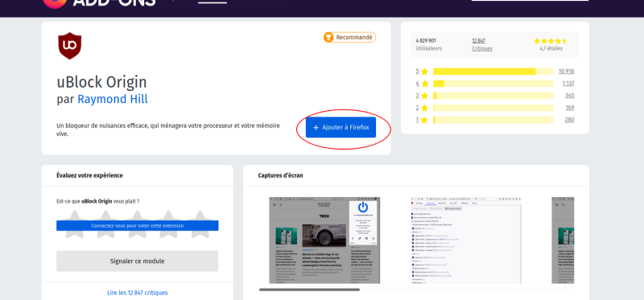Click the Recommandé trophy badge
Screen dimensions: 644x300
tap(349, 37)
